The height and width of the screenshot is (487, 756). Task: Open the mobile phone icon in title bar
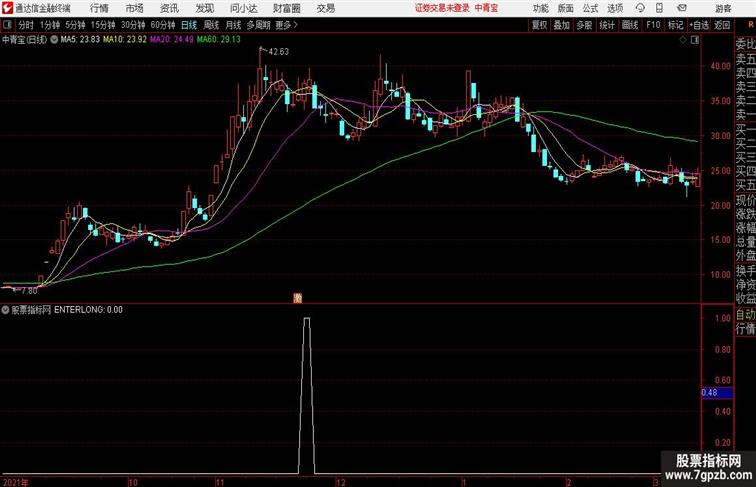[x=659, y=8]
